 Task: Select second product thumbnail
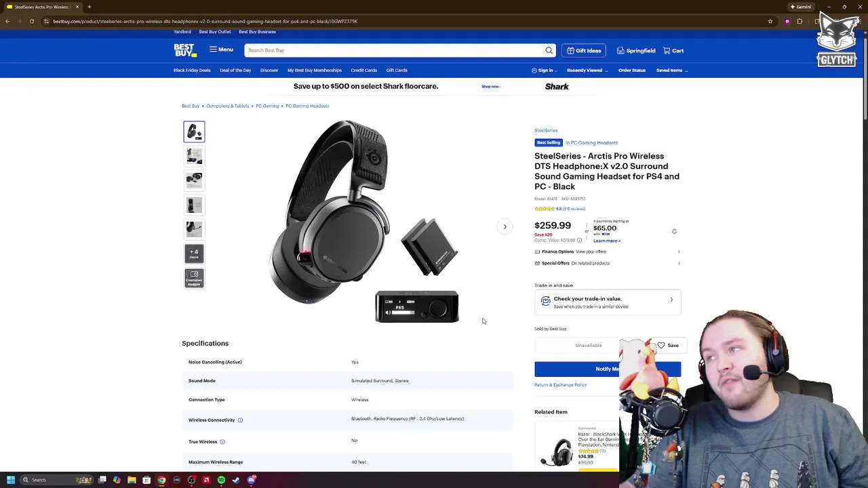194,156
